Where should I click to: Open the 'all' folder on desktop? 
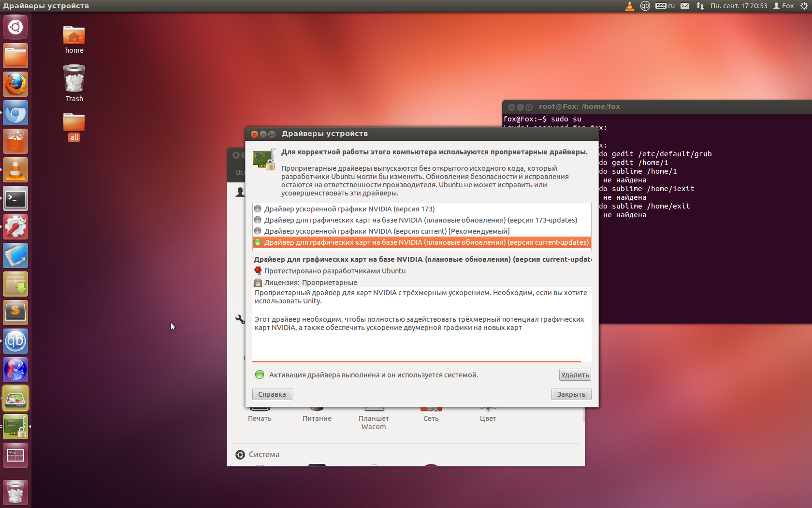(x=74, y=127)
